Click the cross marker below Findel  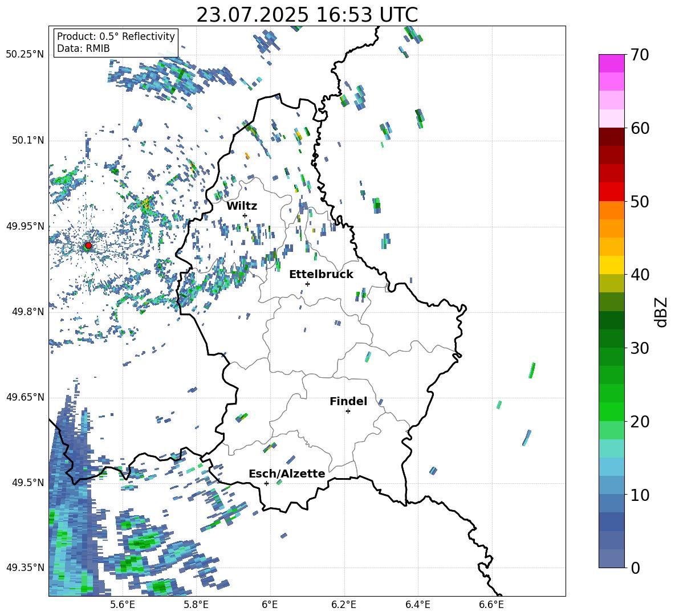coord(348,411)
